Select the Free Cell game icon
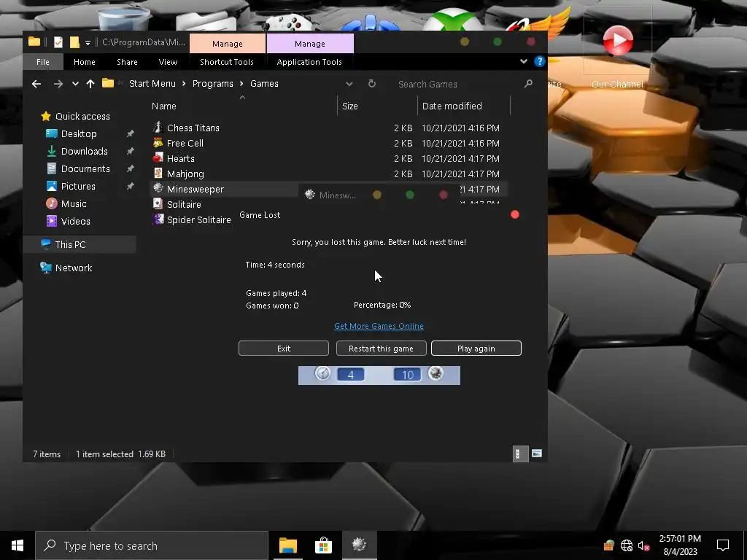Viewport: 747px width, 560px height. click(x=158, y=143)
